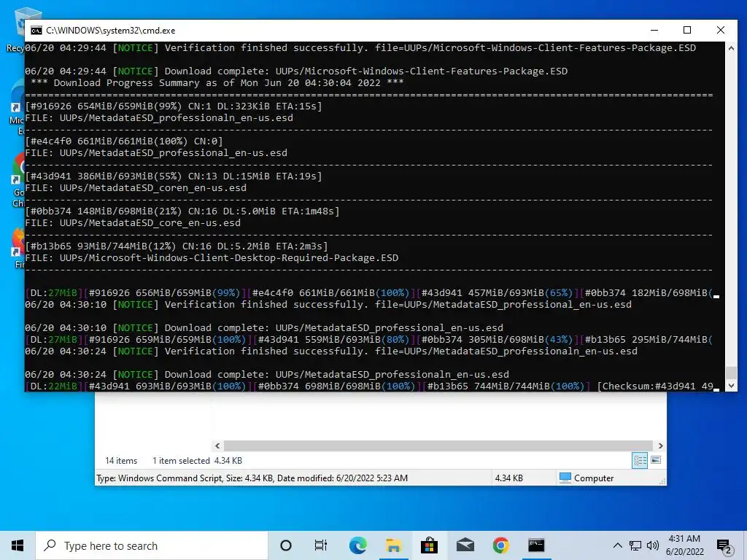Click the File Explorer horizontal scrollbar track
The height and width of the screenshot is (560, 747).
(x=438, y=446)
